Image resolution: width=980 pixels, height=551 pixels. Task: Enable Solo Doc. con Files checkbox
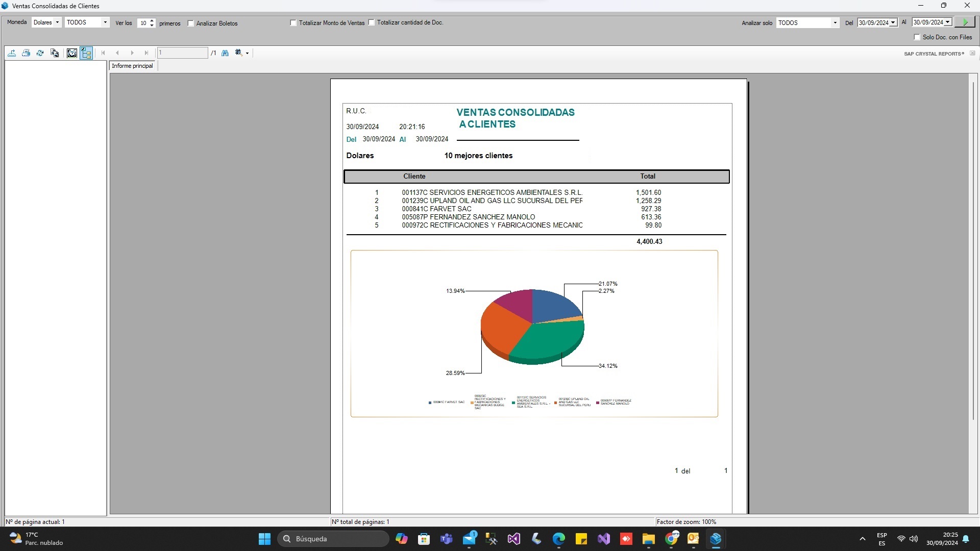[x=917, y=37]
